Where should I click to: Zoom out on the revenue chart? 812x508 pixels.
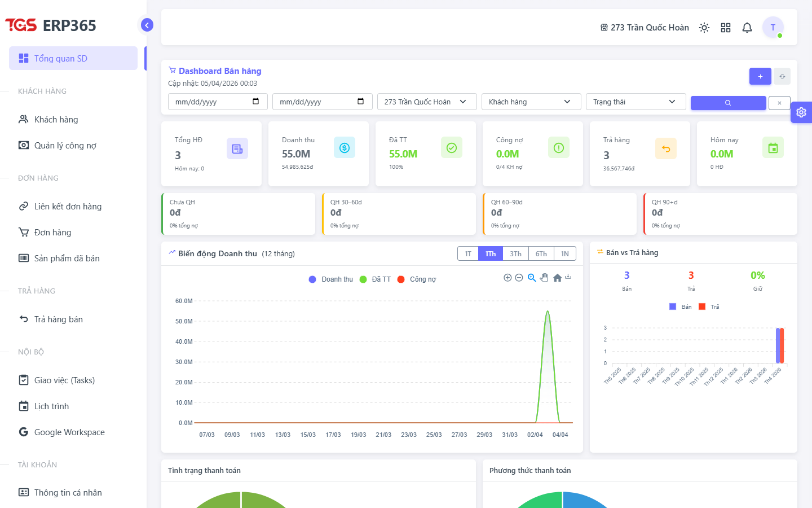519,278
